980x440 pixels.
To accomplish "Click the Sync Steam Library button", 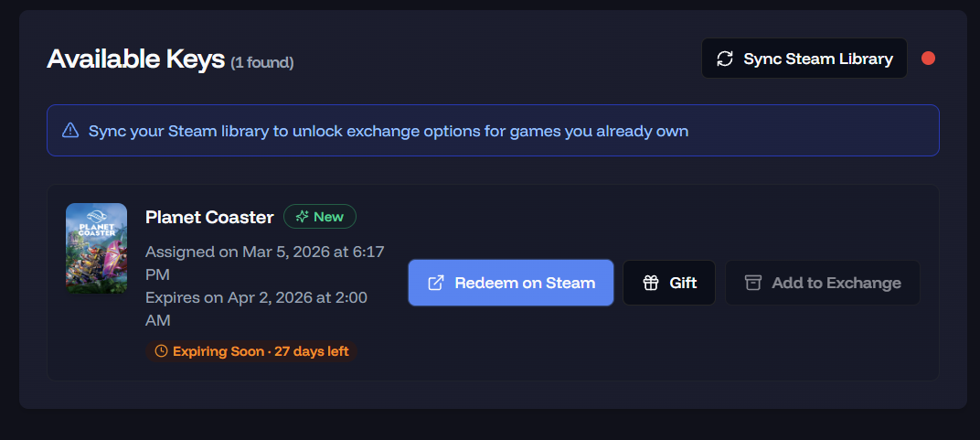I will point(804,59).
